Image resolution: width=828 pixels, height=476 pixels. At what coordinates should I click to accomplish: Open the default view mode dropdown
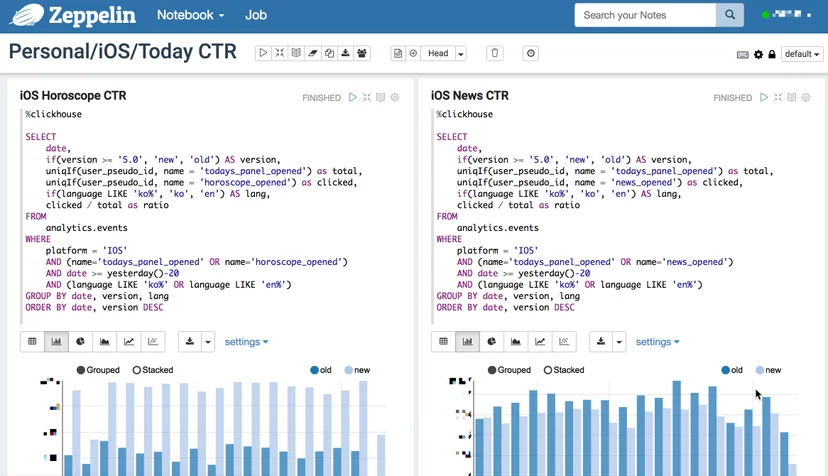pos(802,54)
